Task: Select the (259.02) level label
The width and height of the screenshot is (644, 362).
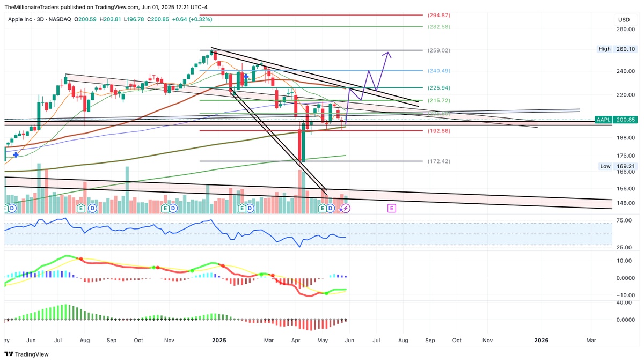Action: tap(438, 50)
